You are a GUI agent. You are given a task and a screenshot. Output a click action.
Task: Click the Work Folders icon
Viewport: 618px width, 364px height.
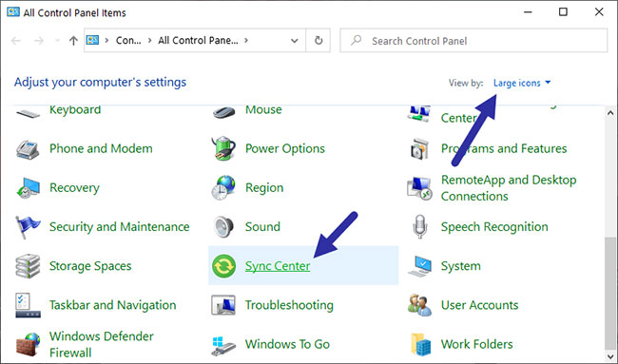click(x=419, y=344)
